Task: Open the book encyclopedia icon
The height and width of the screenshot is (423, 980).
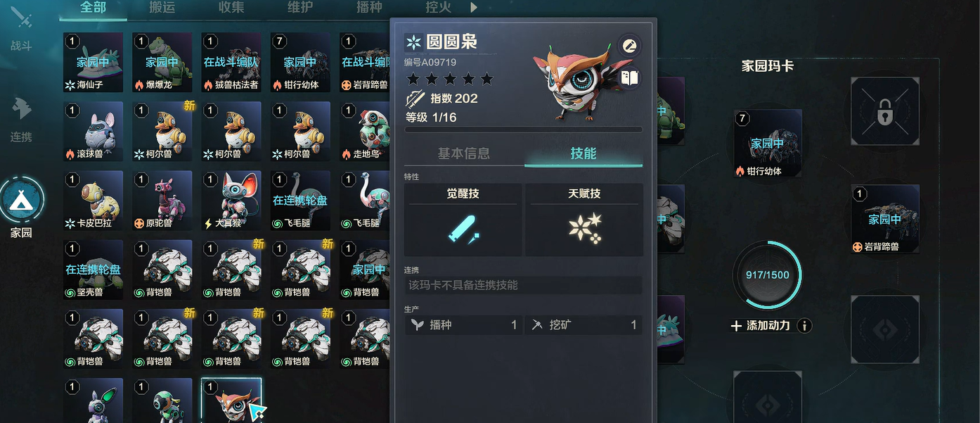Action: point(629,77)
